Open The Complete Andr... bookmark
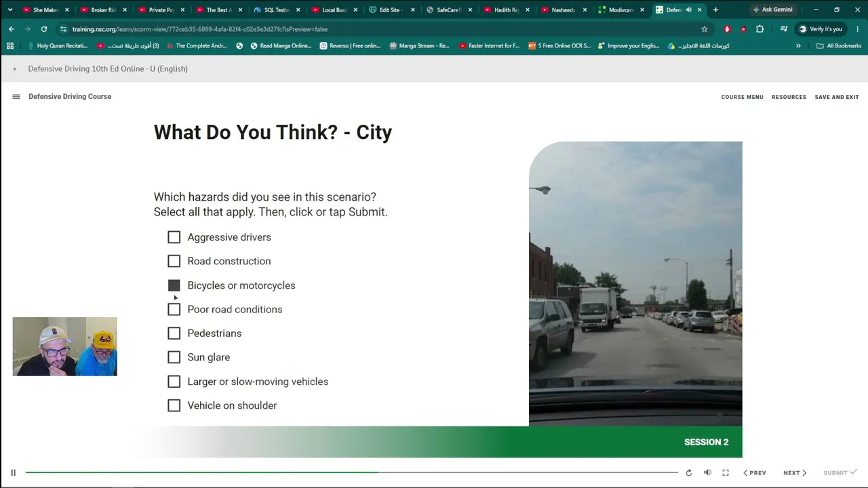 (197, 46)
